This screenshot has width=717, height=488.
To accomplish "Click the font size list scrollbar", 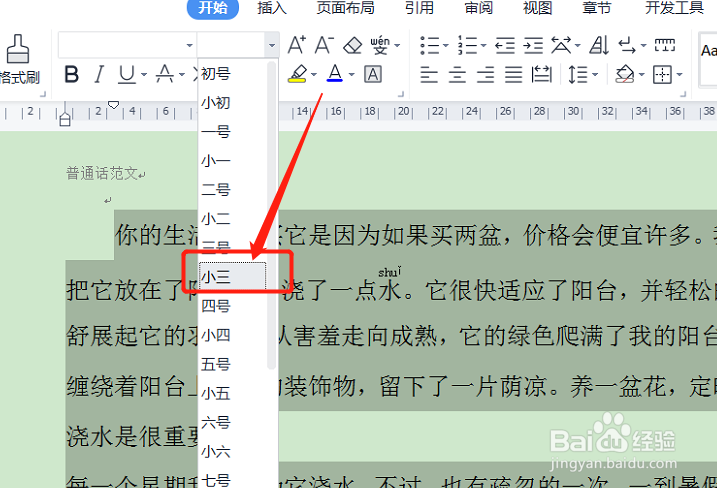I will [272, 215].
